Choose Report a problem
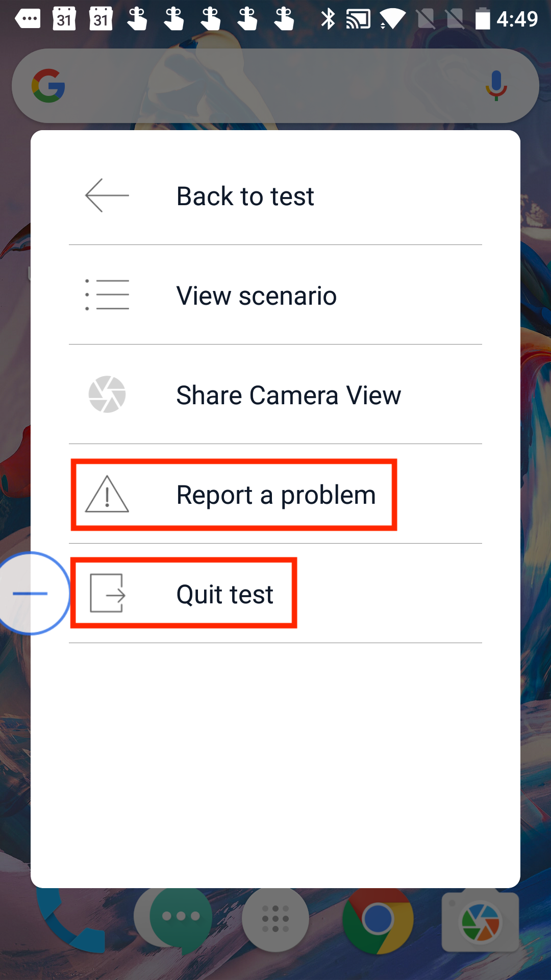551x980 pixels. 275,494
